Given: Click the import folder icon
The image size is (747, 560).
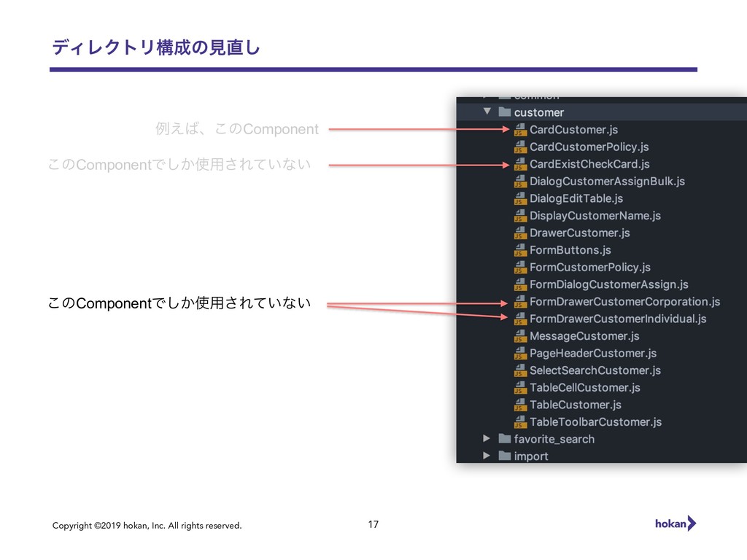Looking at the screenshot, I should click(505, 456).
